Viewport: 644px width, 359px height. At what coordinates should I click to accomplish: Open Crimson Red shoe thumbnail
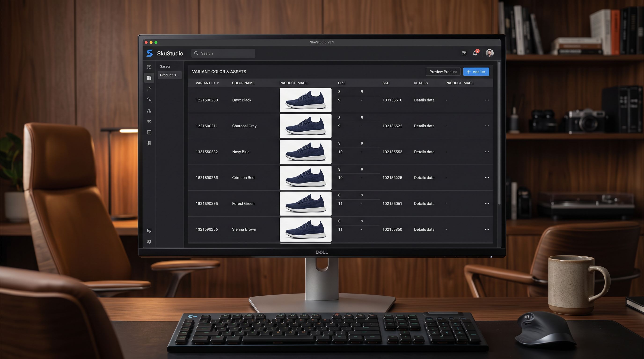(x=305, y=177)
